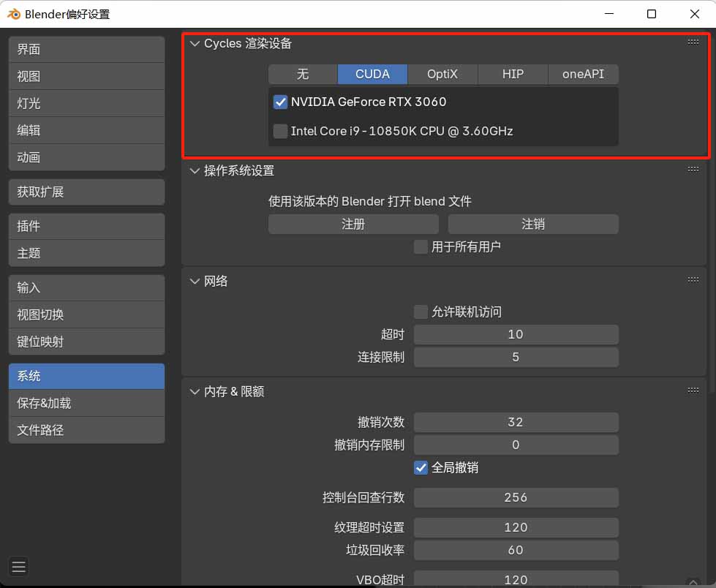The height and width of the screenshot is (588, 716).
Task: Select 无 as the render device
Action: (x=303, y=74)
